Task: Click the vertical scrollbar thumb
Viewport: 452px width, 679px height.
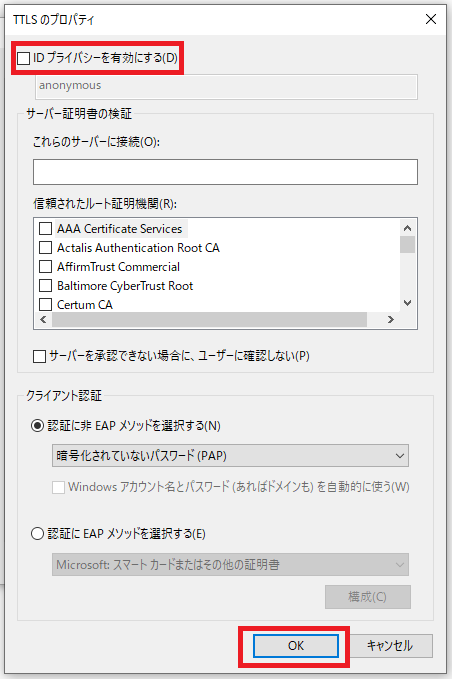Action: point(407,244)
